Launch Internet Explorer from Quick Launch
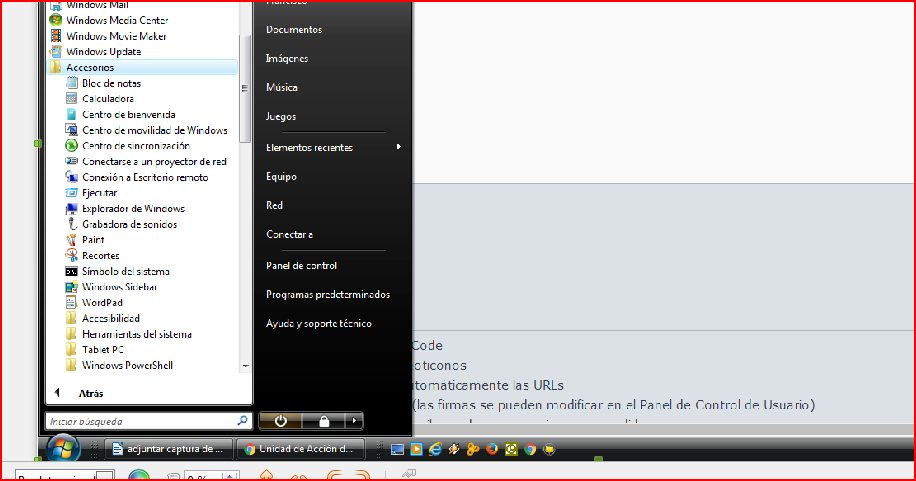 pyautogui.click(x=435, y=449)
